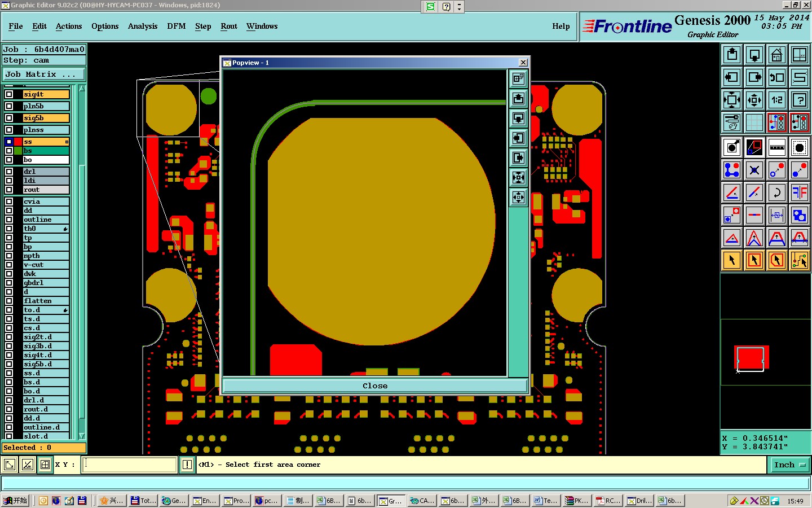
Task: Select the v-cut layer row
Action: (46, 265)
